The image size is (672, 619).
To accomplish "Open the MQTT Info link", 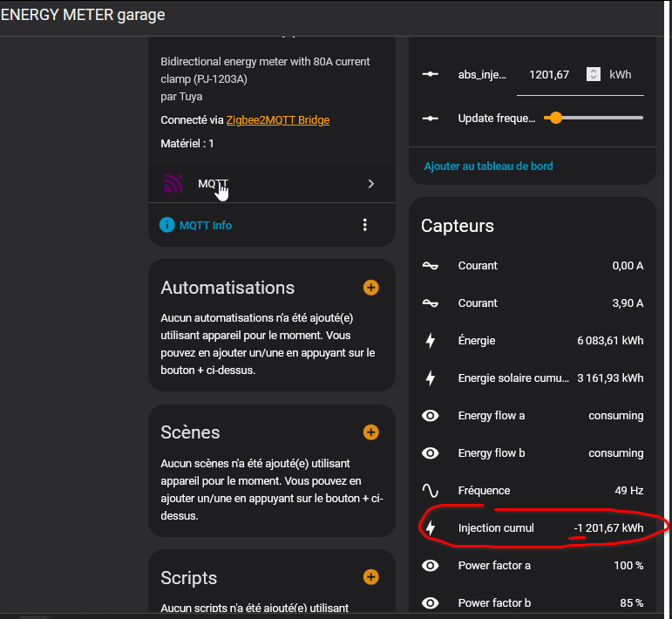I will pyautogui.click(x=206, y=225).
